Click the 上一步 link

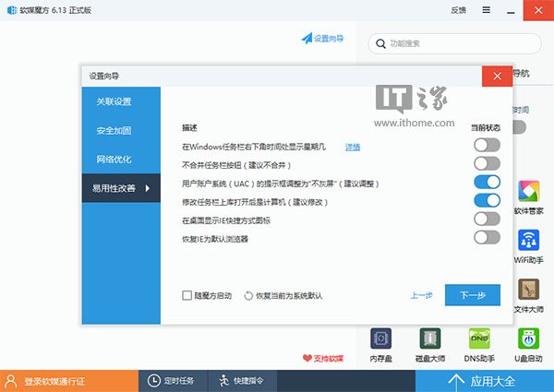(421, 295)
